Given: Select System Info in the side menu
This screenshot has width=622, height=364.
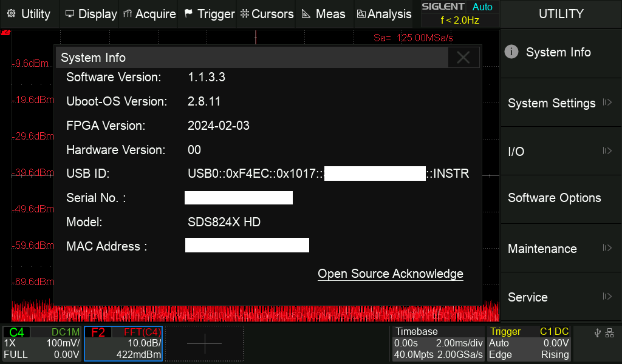Looking at the screenshot, I should click(x=561, y=53).
